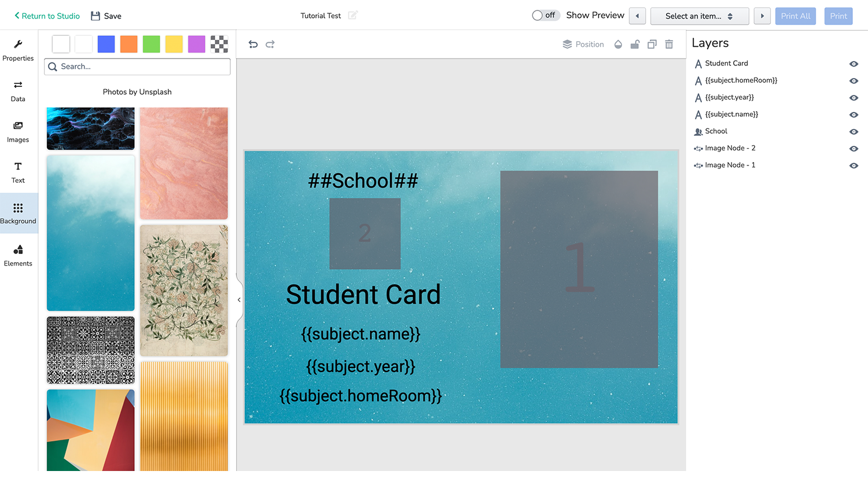Hide the Image Node - 2 layer

(854, 149)
